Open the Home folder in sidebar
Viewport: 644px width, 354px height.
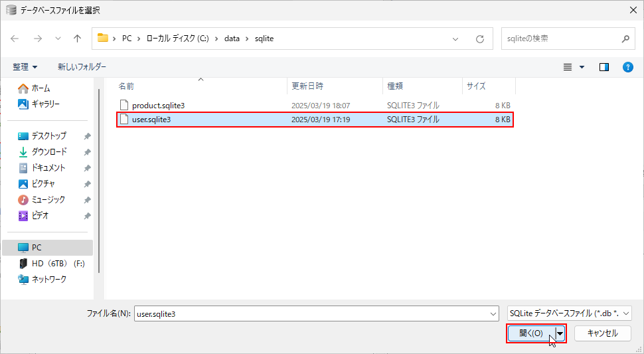40,88
